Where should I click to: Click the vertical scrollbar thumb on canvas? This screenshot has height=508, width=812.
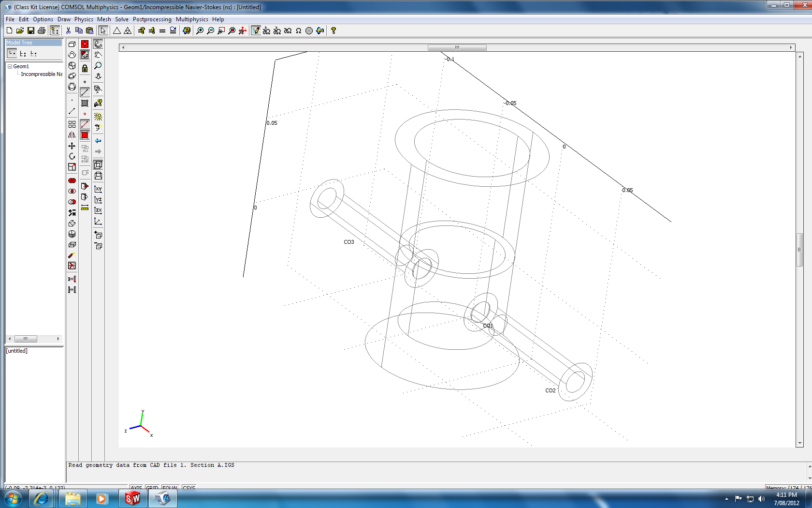click(800, 249)
